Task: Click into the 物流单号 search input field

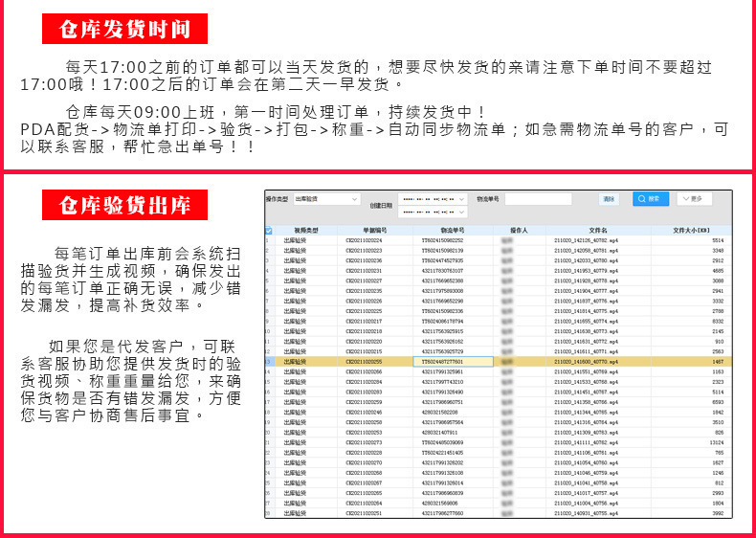Action: coord(538,199)
